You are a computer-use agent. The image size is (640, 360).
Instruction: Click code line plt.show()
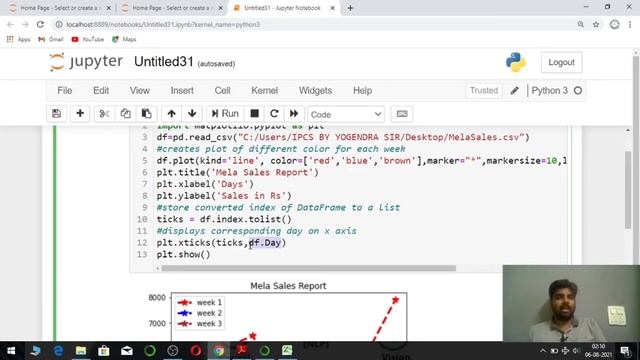(183, 254)
